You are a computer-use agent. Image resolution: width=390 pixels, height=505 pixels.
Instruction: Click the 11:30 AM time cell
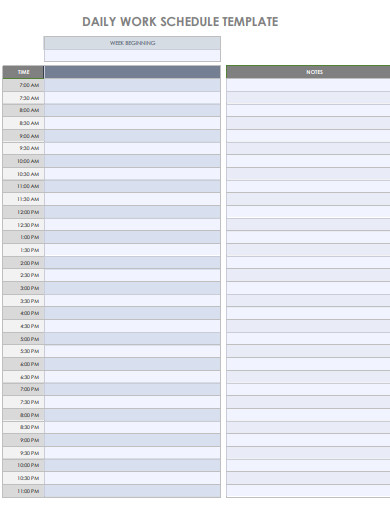[x=23, y=199]
